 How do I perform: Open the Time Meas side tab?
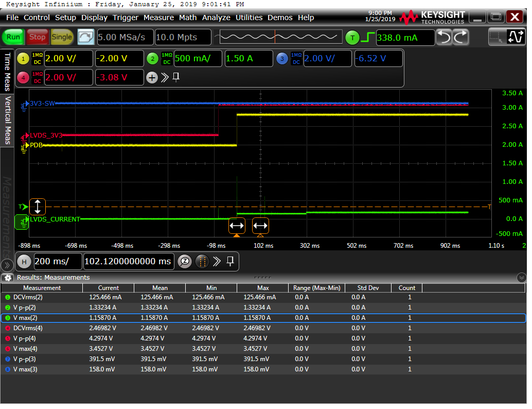7,71
